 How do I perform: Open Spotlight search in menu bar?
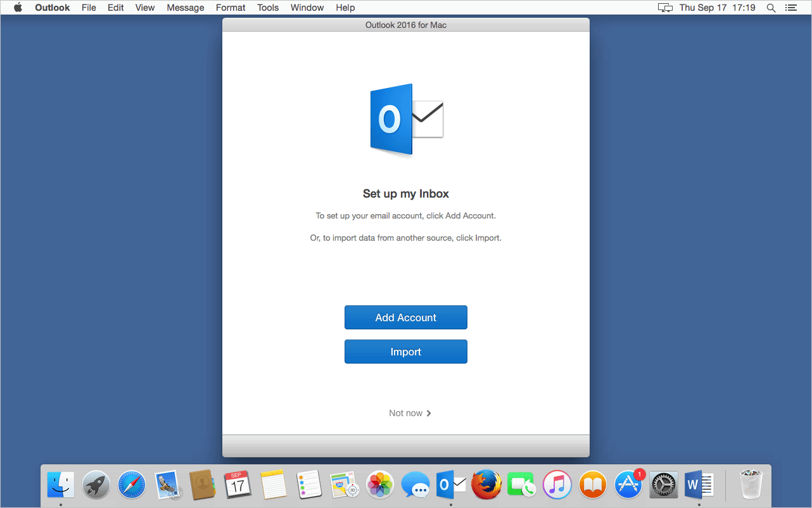771,8
